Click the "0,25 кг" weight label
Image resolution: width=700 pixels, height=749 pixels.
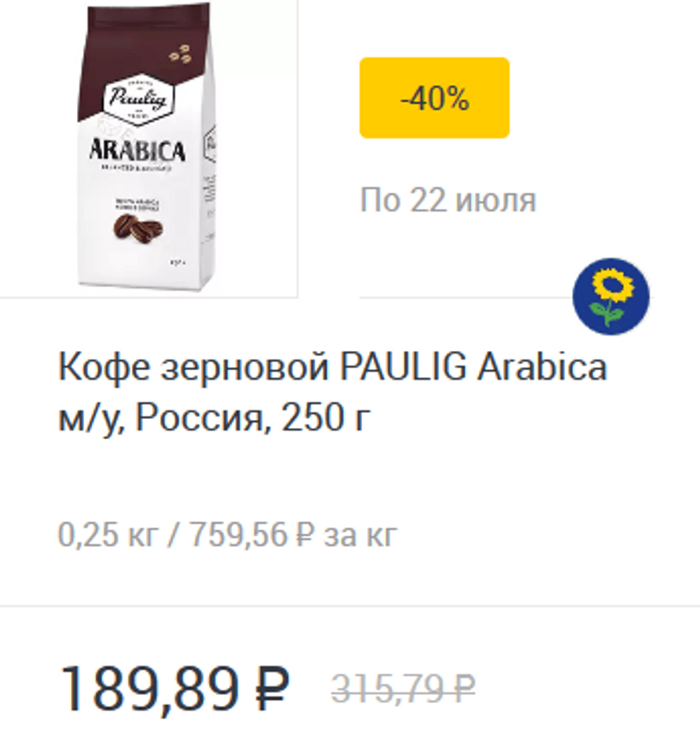tap(108, 534)
